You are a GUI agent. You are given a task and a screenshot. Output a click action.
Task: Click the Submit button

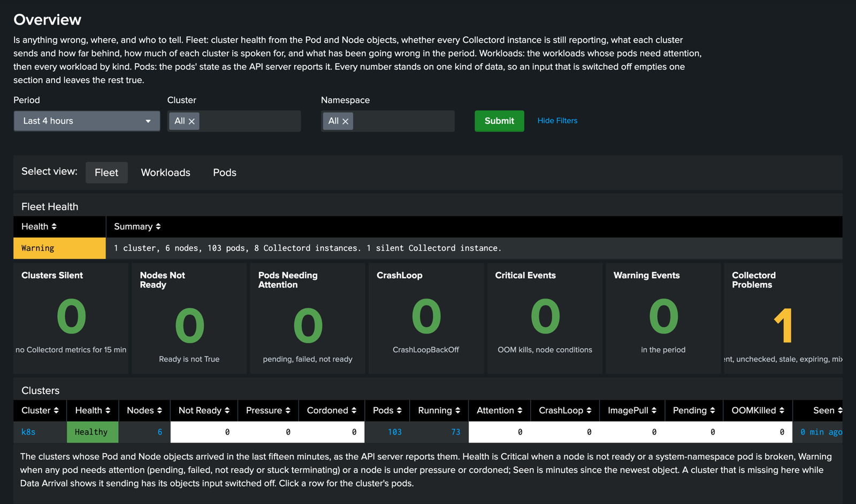(499, 121)
